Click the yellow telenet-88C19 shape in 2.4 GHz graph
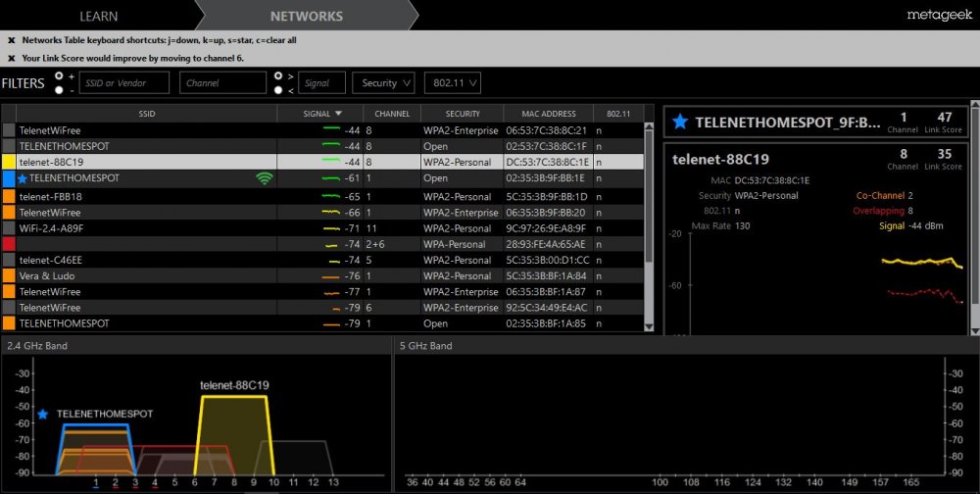This screenshot has height=494, width=980. (234, 436)
